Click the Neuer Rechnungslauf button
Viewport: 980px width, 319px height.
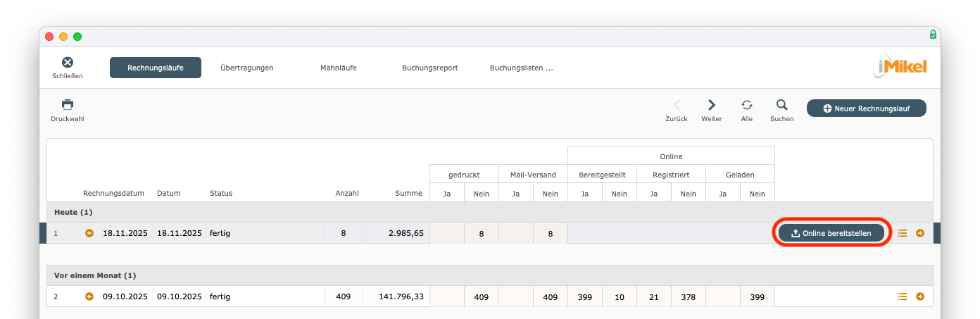(866, 108)
